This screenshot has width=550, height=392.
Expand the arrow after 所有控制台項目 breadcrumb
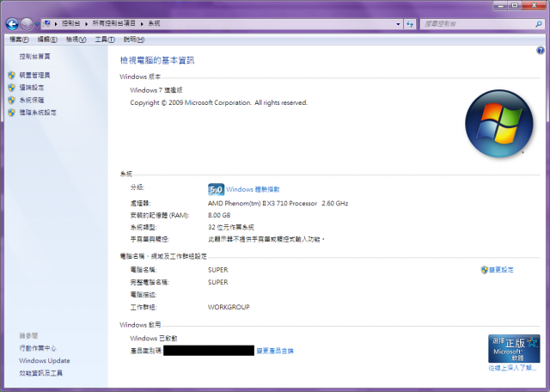coord(142,24)
